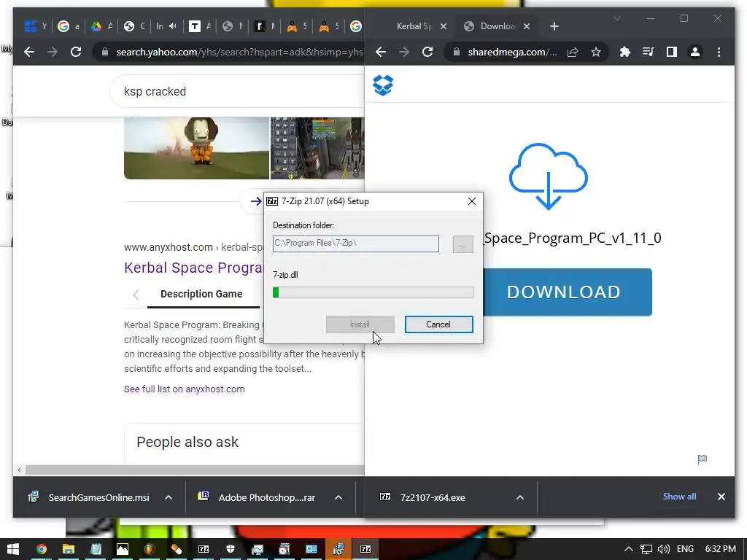
Task: Switch to the first Google 'a' tab
Action: 69,26
